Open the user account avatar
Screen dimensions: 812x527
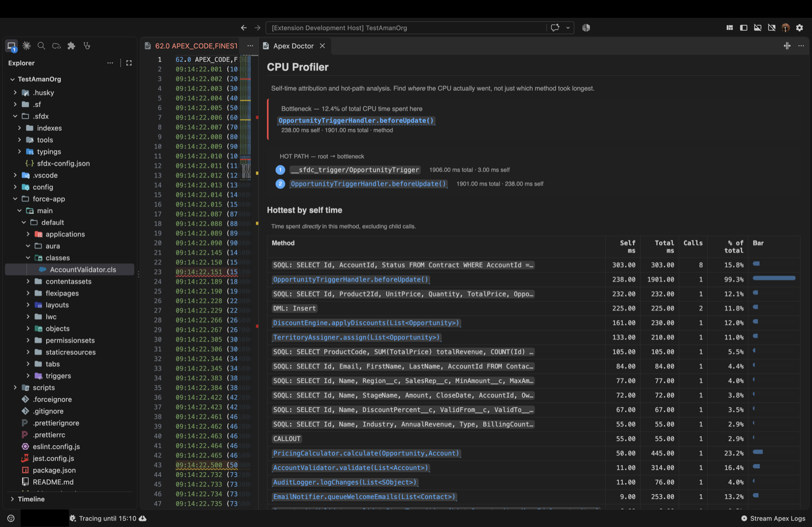point(786,28)
